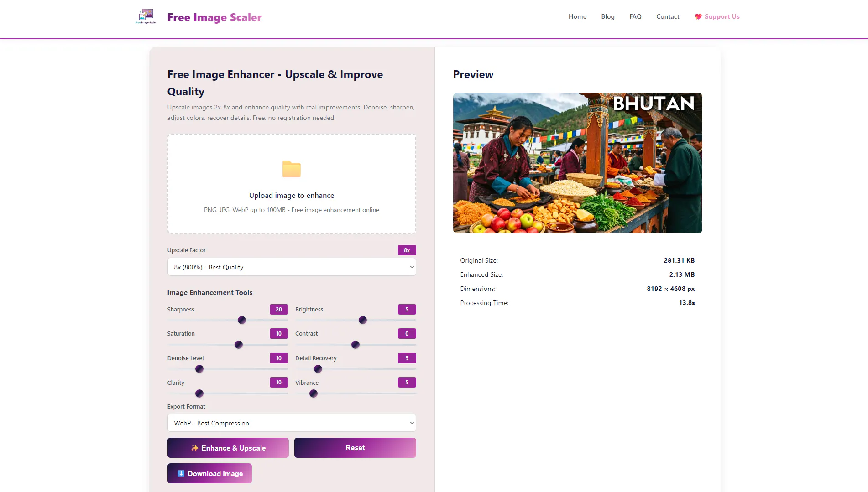This screenshot has width=868, height=492.
Task: Click the Processing Time value 13.8s
Action: pos(687,303)
